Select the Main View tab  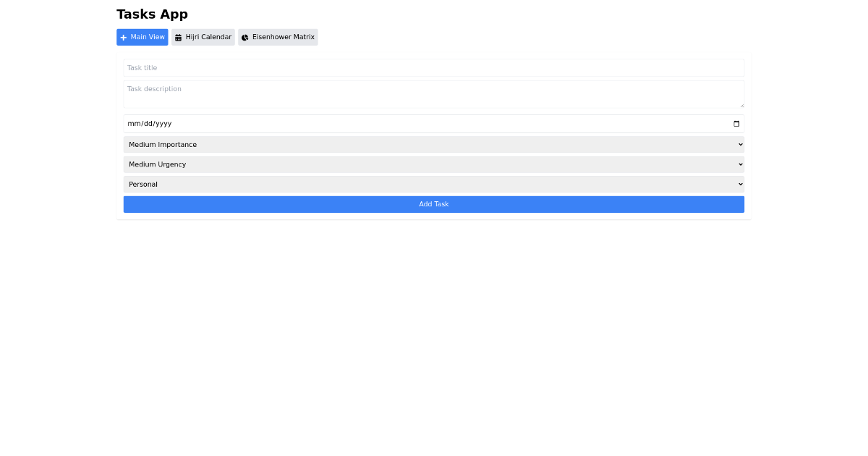(142, 37)
